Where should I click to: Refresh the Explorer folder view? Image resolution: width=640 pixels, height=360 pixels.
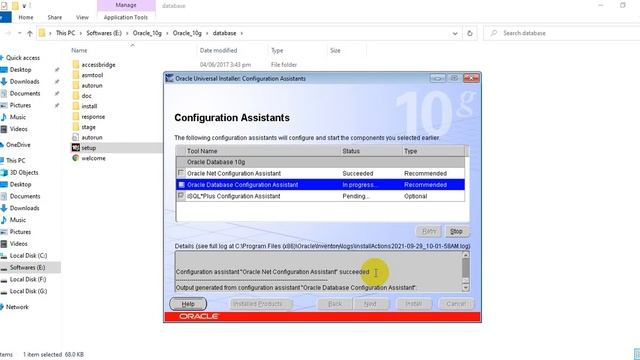[x=469, y=33]
